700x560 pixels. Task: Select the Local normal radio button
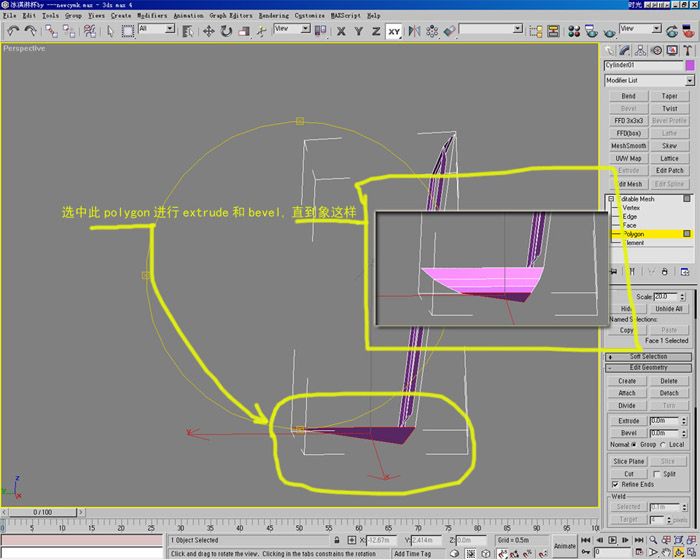point(663,444)
